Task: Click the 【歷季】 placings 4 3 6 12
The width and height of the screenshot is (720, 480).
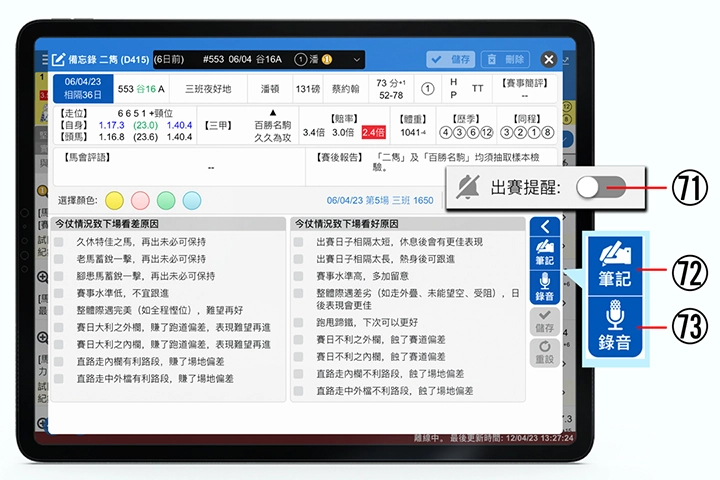Action: [466, 132]
